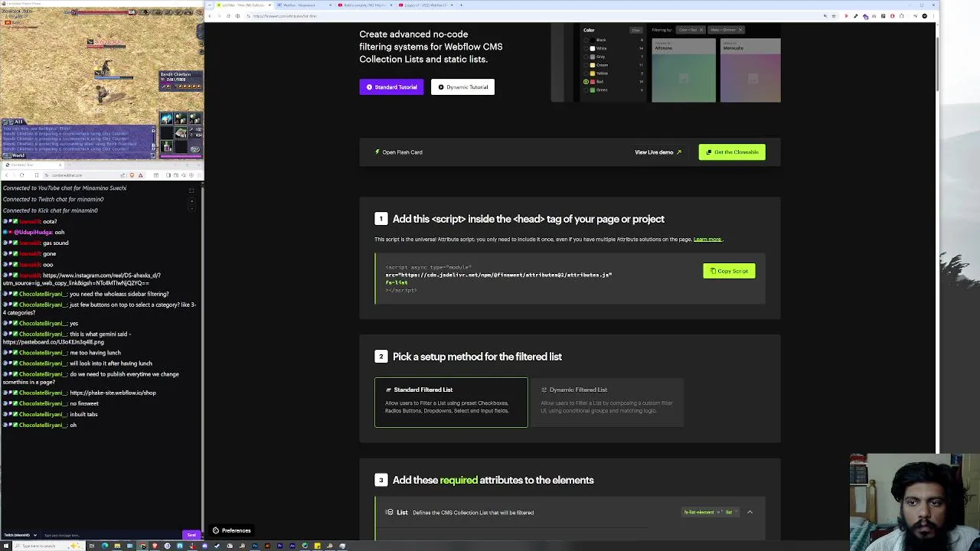Switch to the fourth browser tab
980x551 pixels.
point(425,5)
